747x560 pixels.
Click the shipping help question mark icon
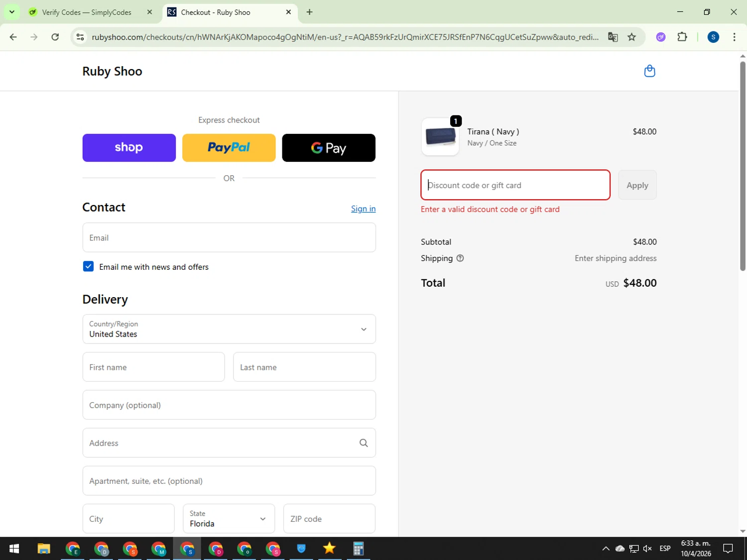(460, 258)
